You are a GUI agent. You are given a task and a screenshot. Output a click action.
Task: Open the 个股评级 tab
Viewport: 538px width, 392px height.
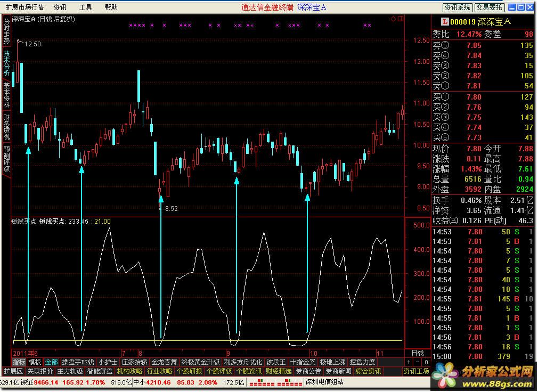[x=219, y=371]
